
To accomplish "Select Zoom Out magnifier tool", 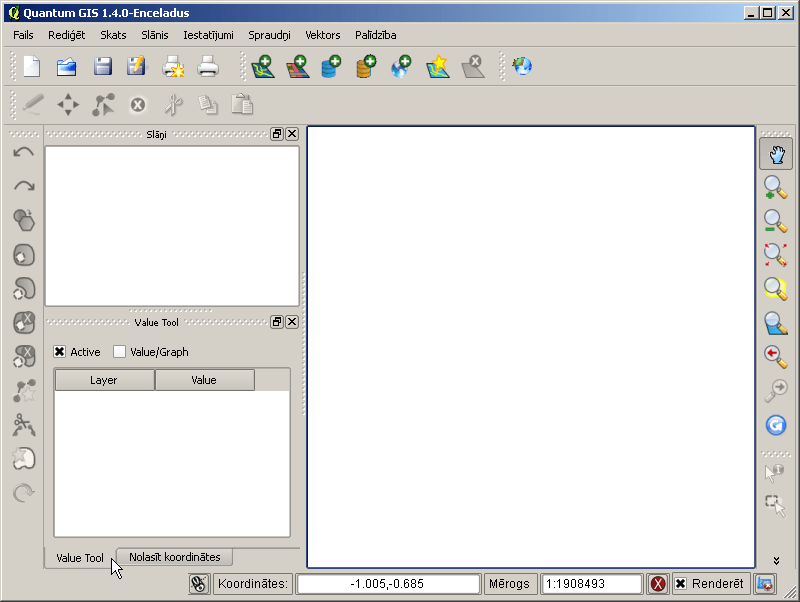I will click(776, 221).
